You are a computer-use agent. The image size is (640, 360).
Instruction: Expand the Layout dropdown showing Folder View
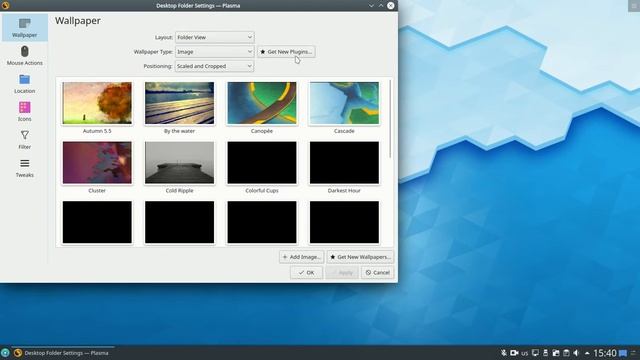pyautogui.click(x=215, y=37)
